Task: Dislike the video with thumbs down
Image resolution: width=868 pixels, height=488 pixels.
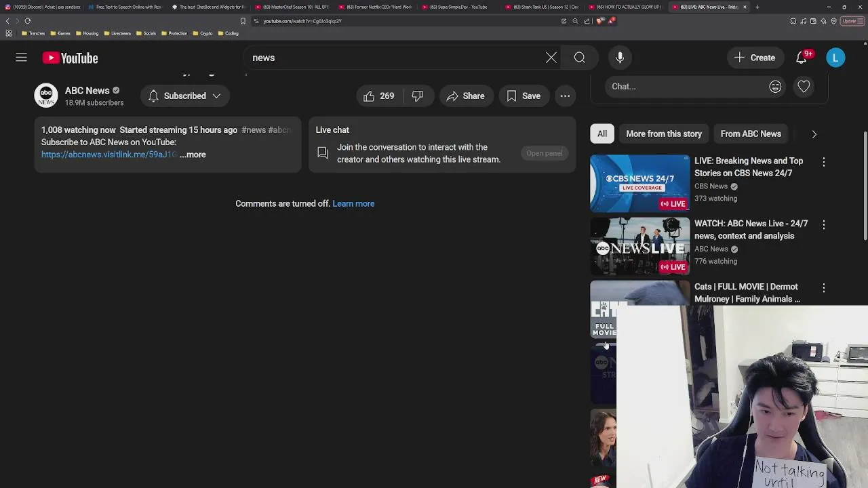Action: 418,96
